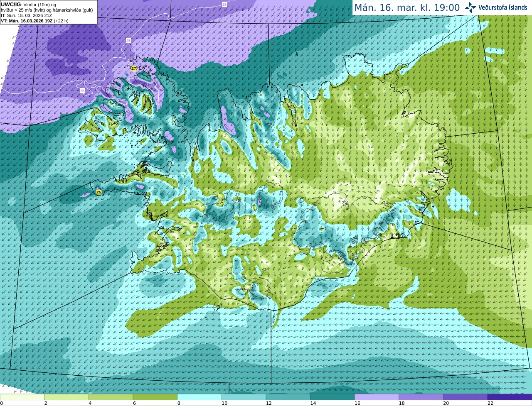Pick the 8–10 m/s pale cyan swatch
Screen dimensions: 532x406
[199, 397]
